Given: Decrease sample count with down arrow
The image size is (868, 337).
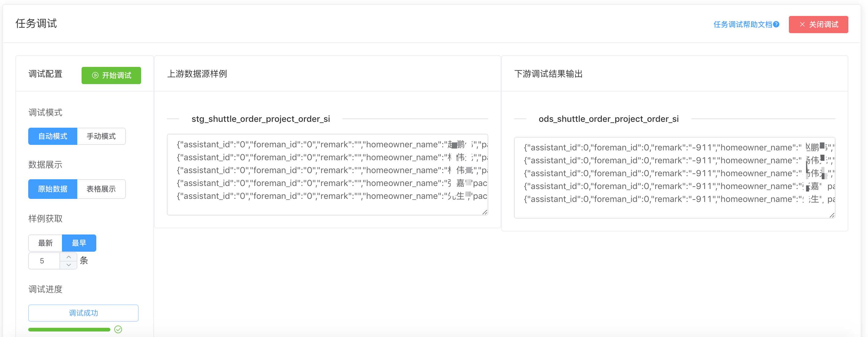Looking at the screenshot, I should (69, 265).
